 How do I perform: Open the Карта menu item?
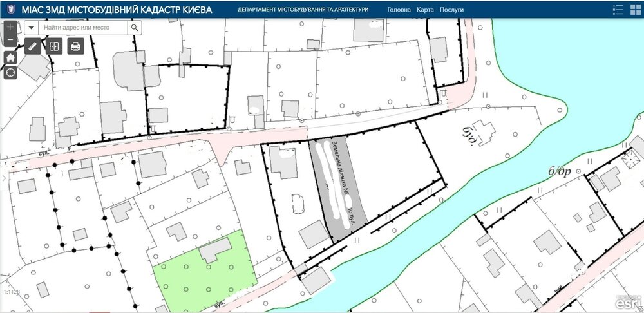(x=425, y=10)
